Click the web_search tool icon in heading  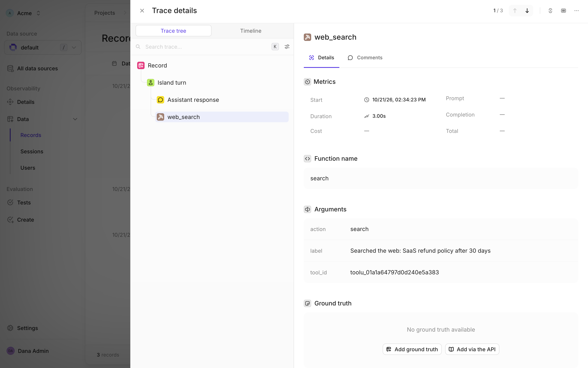coord(307,37)
